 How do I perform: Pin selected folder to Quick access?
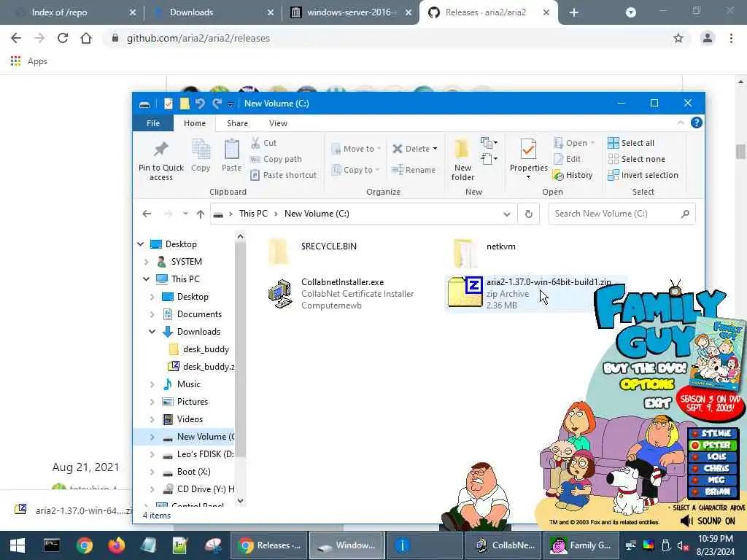[x=161, y=160]
